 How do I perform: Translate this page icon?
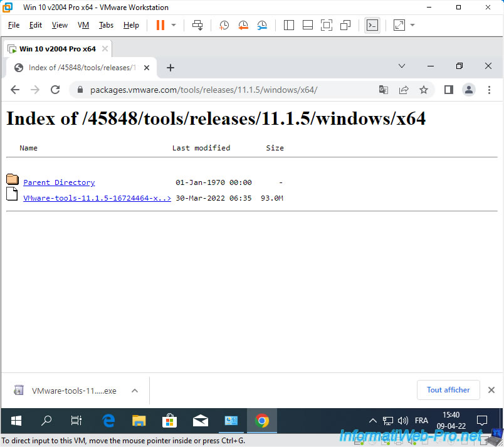click(x=384, y=90)
